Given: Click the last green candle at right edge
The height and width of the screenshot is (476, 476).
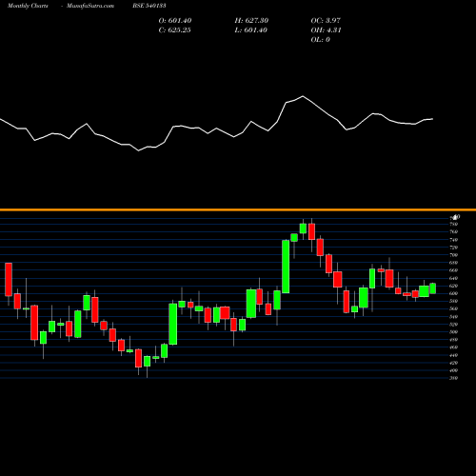Looking at the screenshot, I should (433, 288).
